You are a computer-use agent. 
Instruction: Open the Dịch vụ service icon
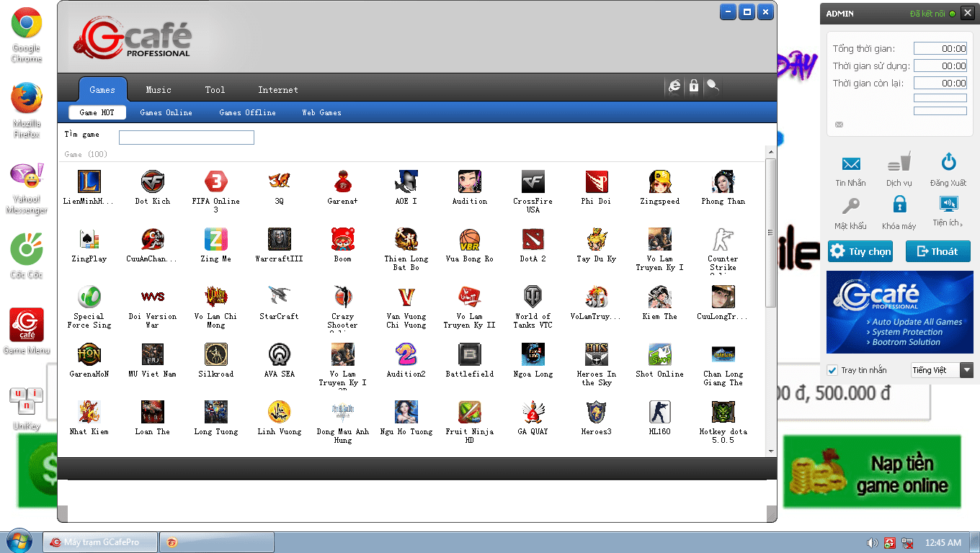899,163
